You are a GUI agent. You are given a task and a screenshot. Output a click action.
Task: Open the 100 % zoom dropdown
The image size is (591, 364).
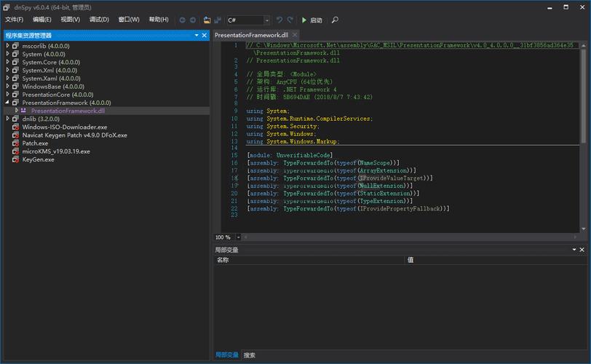tap(237, 237)
